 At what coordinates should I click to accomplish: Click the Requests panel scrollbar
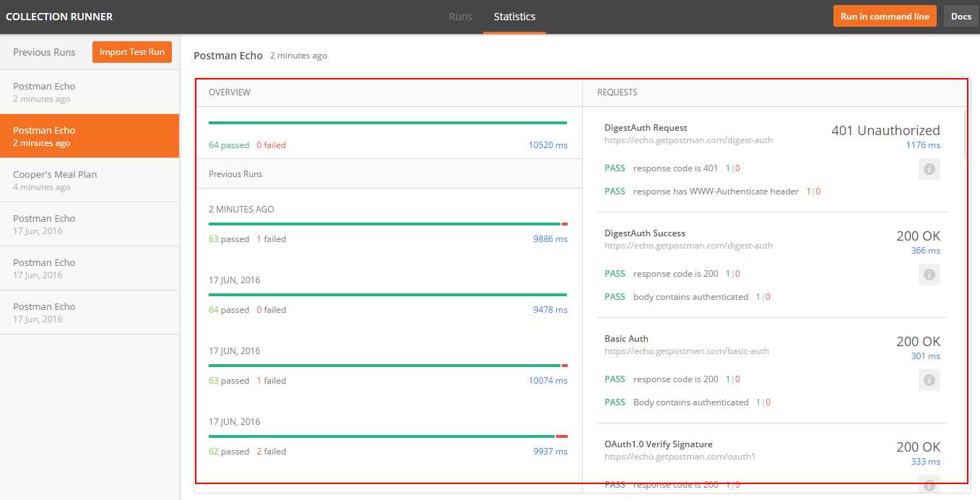click(x=966, y=134)
